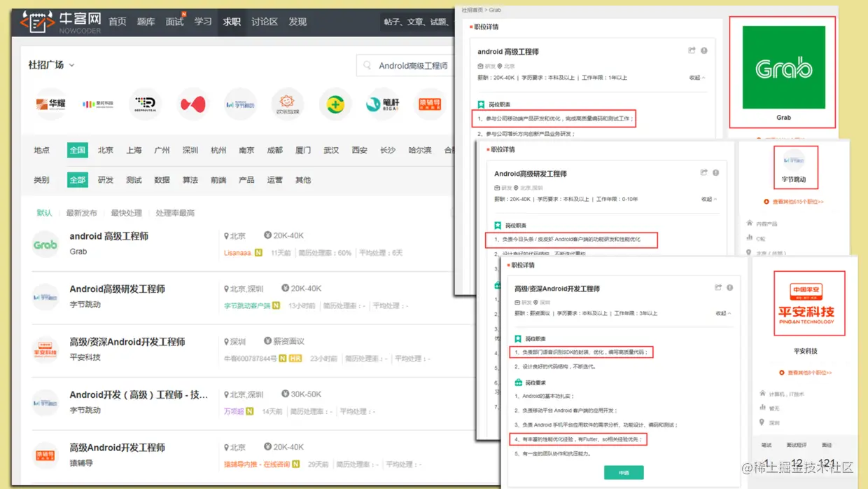Open job Android高级研发工程师 from 字节跳动
This screenshot has width=868, height=489.
[118, 289]
